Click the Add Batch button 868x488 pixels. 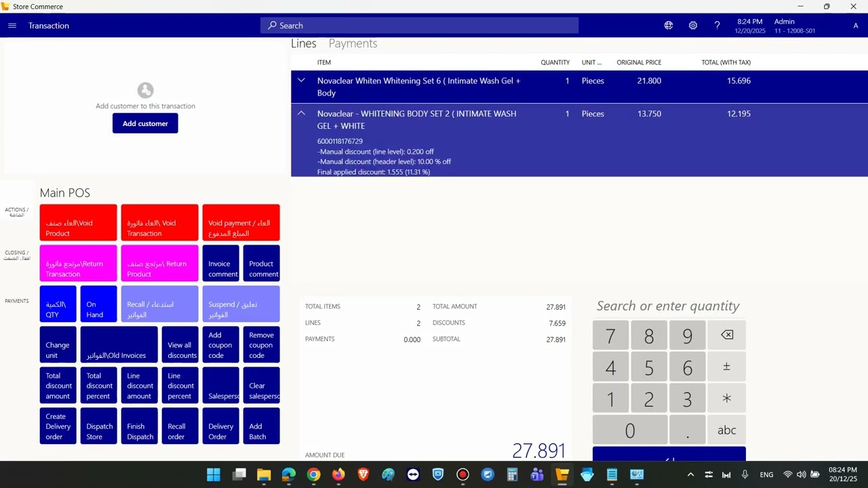pyautogui.click(x=261, y=426)
